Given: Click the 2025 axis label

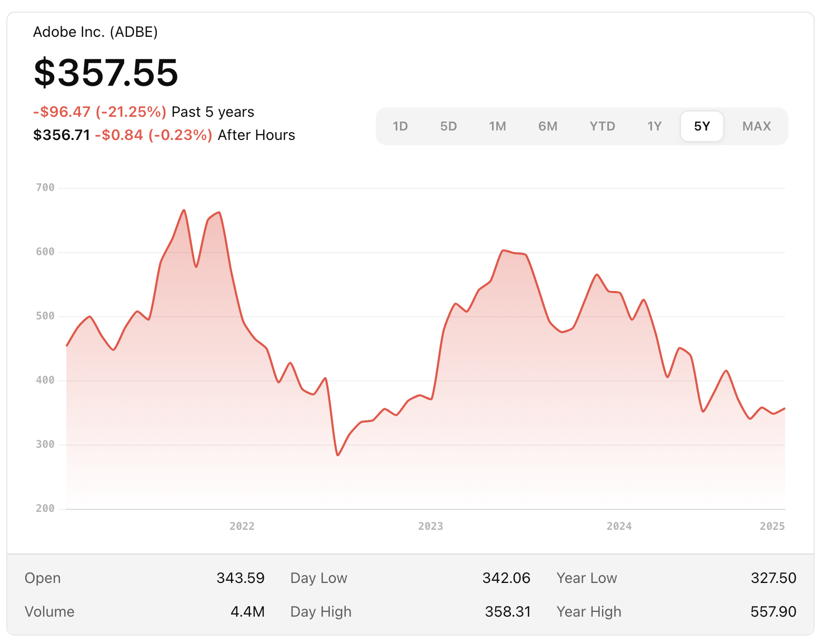Looking at the screenshot, I should click(773, 526).
